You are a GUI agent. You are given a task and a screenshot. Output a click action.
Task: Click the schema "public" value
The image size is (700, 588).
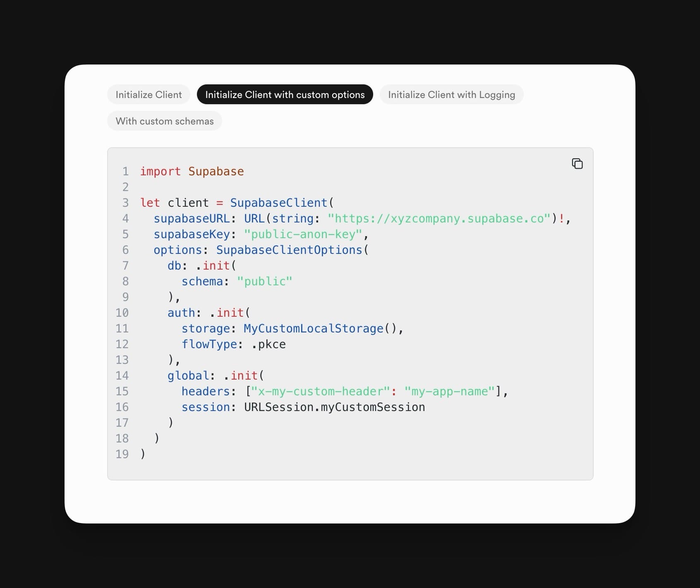click(265, 281)
